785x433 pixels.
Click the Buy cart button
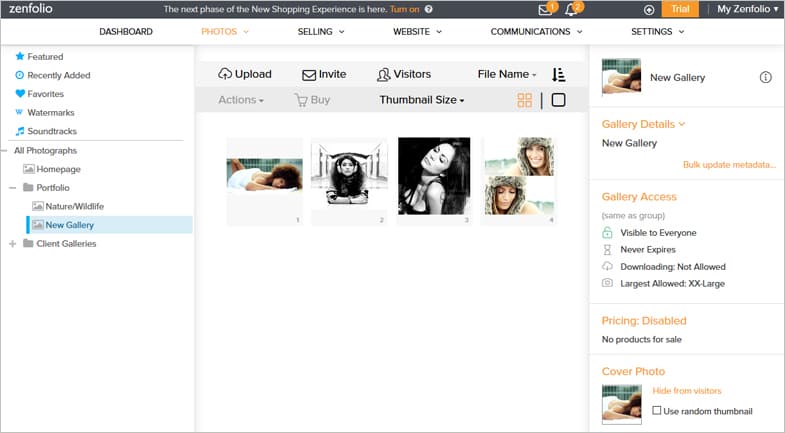312,100
